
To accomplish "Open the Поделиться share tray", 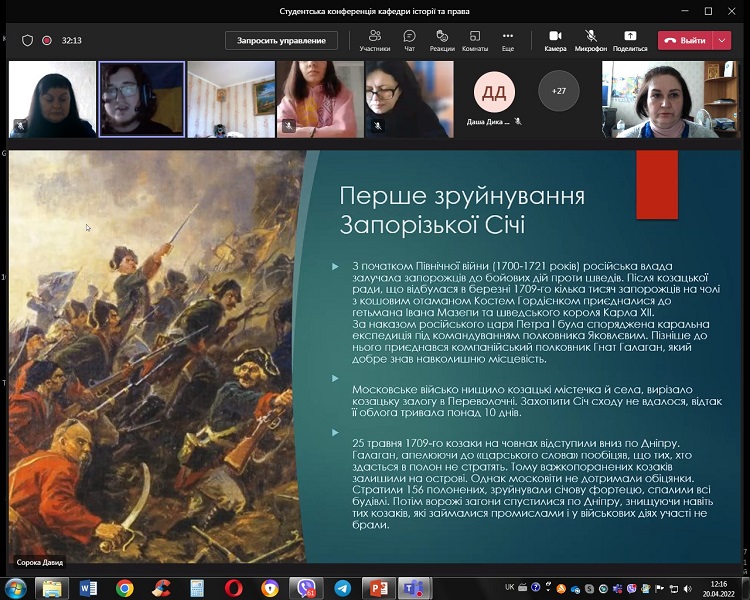I will tap(630, 41).
